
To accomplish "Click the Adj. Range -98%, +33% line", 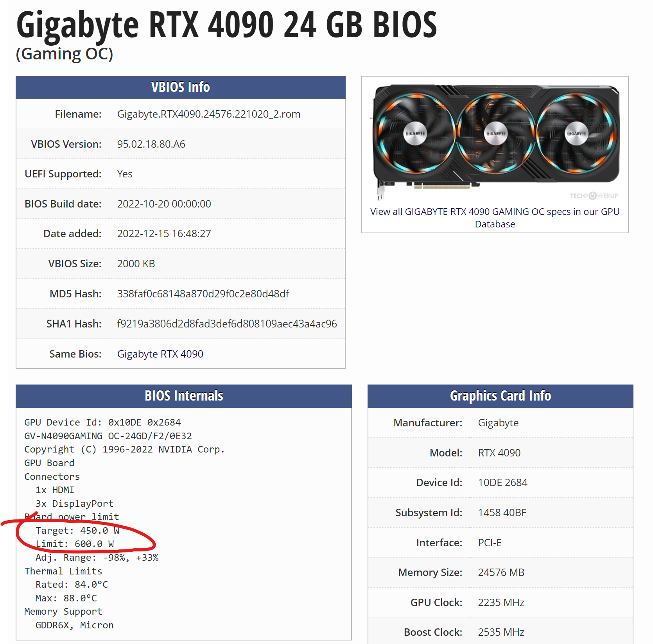I will click(x=97, y=558).
